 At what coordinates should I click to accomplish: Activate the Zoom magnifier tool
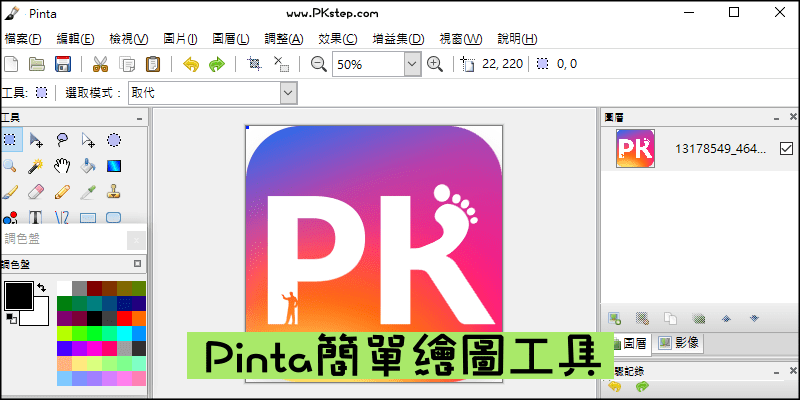coord(10,166)
